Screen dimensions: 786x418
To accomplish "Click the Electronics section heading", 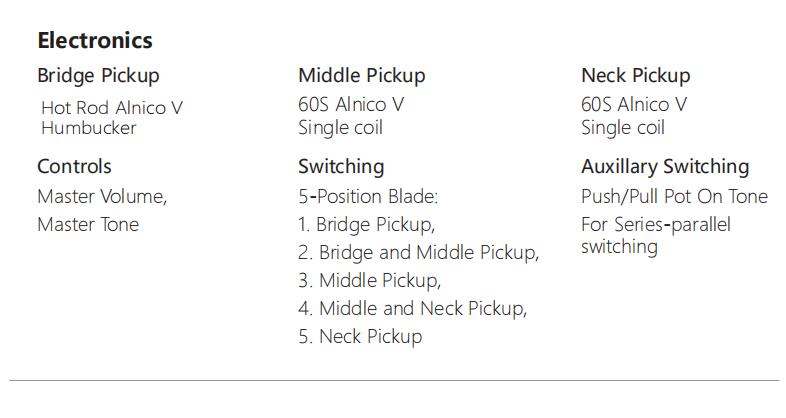I will click(95, 41).
